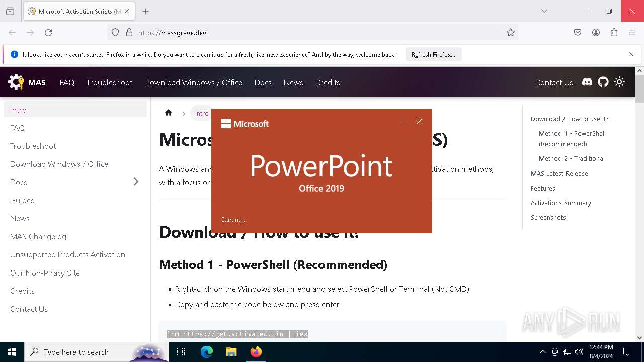Click the home breadcrumb icon
This screenshot has height=362, width=644.
tap(169, 113)
